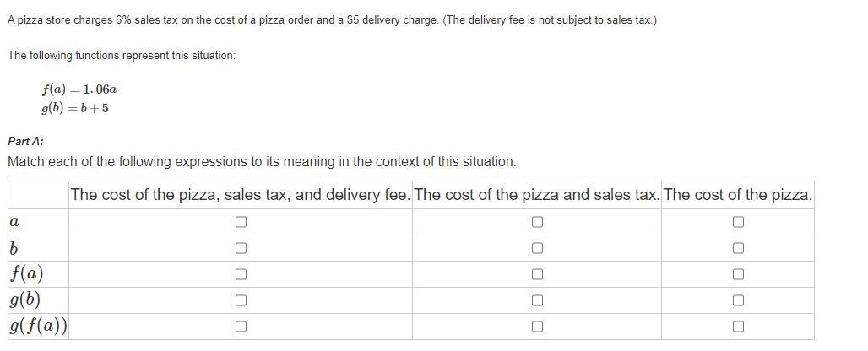This screenshot has width=868, height=351.
Task: Check 'pizza, sales tax, and delivery fee' for g(b)
Action: tap(241, 300)
